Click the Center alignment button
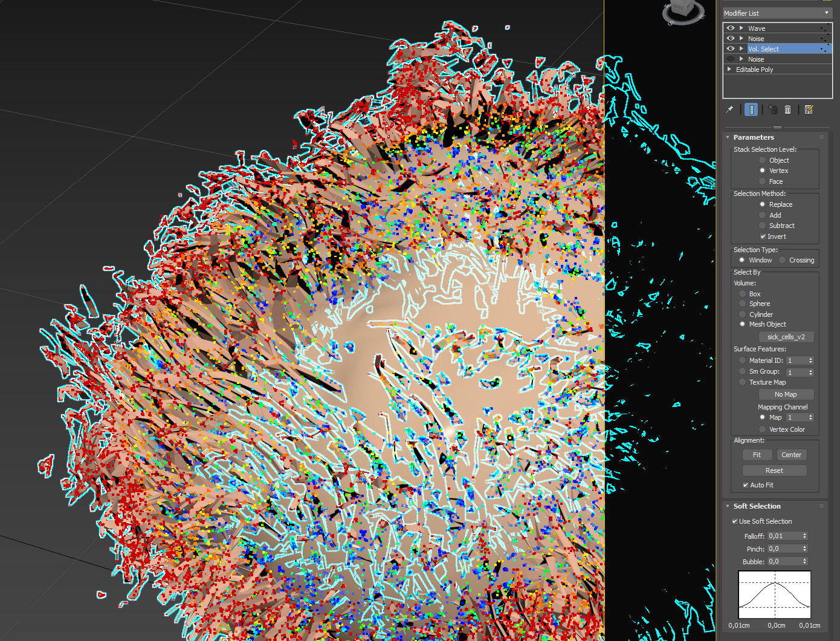This screenshot has height=641, width=840. (791, 455)
